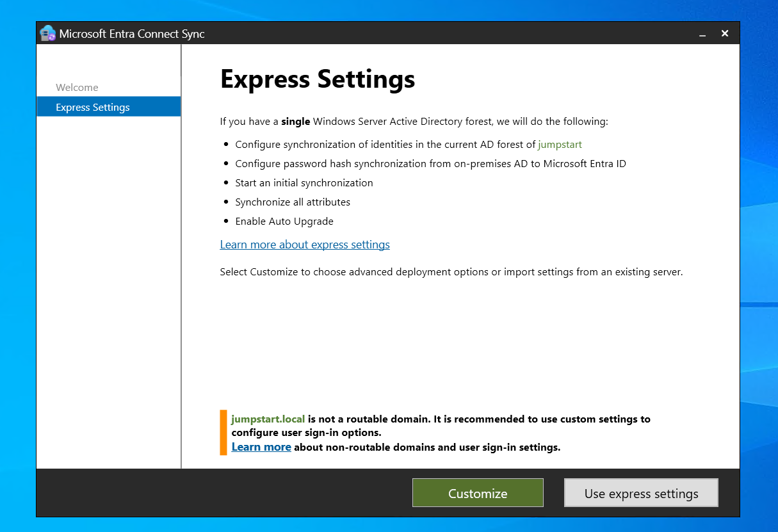Open Learn more about express settings link
778x532 pixels.
(x=305, y=245)
